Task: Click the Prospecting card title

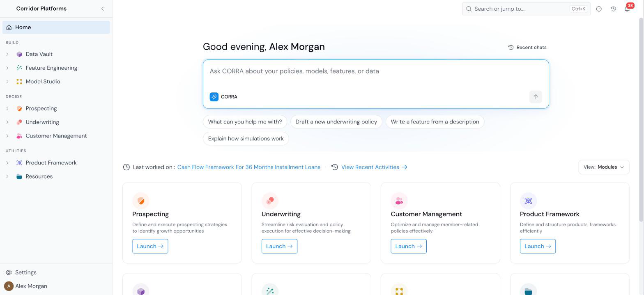Action: pos(150,214)
